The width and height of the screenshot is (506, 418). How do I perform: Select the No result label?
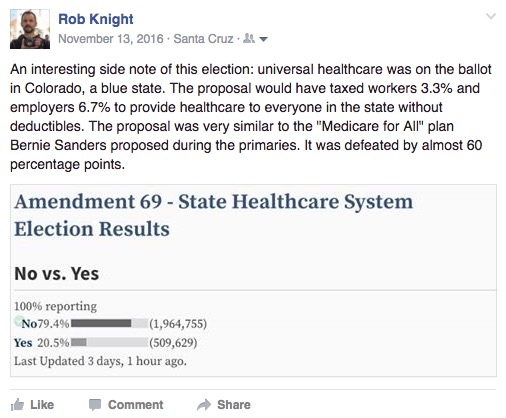coord(29,324)
